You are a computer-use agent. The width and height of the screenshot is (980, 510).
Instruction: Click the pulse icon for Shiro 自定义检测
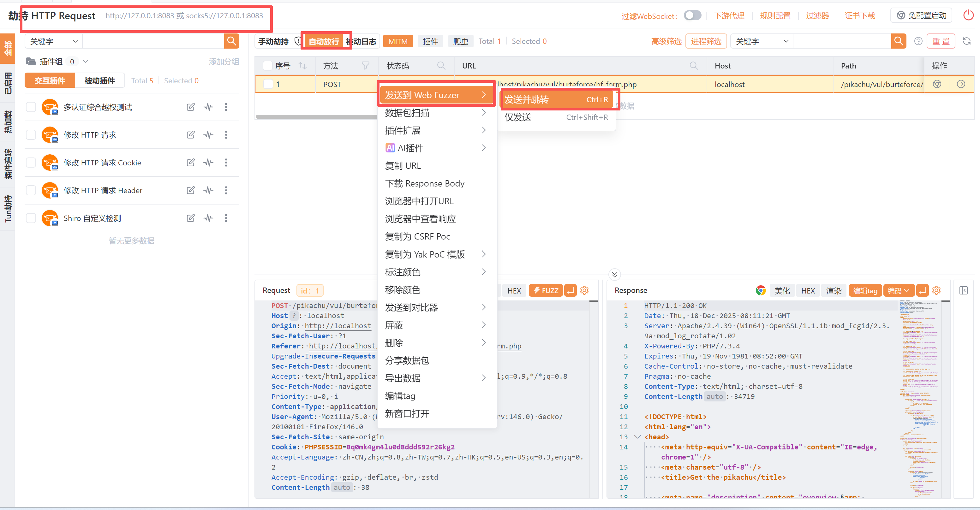coord(208,218)
